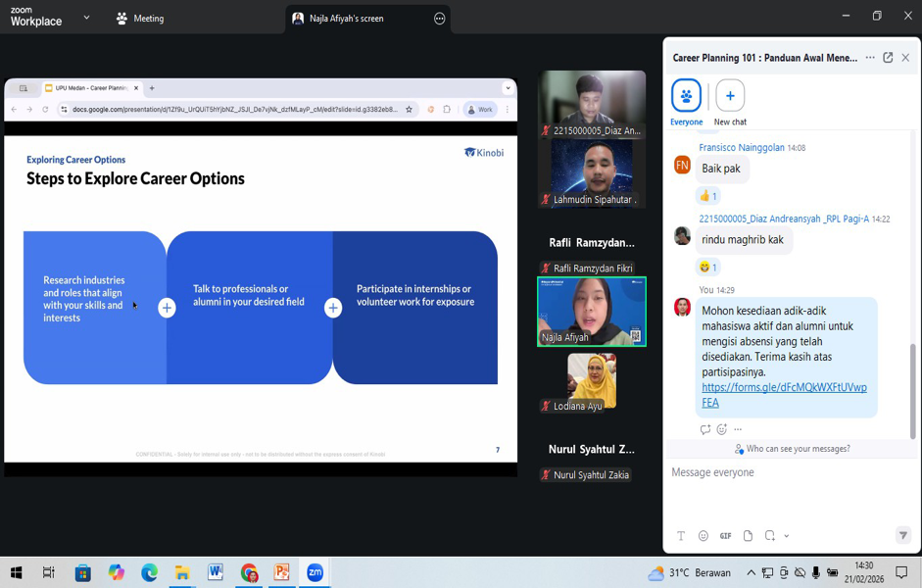Open the forms.gle attendance link
This screenshot has height=588, width=922.
pyautogui.click(x=784, y=394)
